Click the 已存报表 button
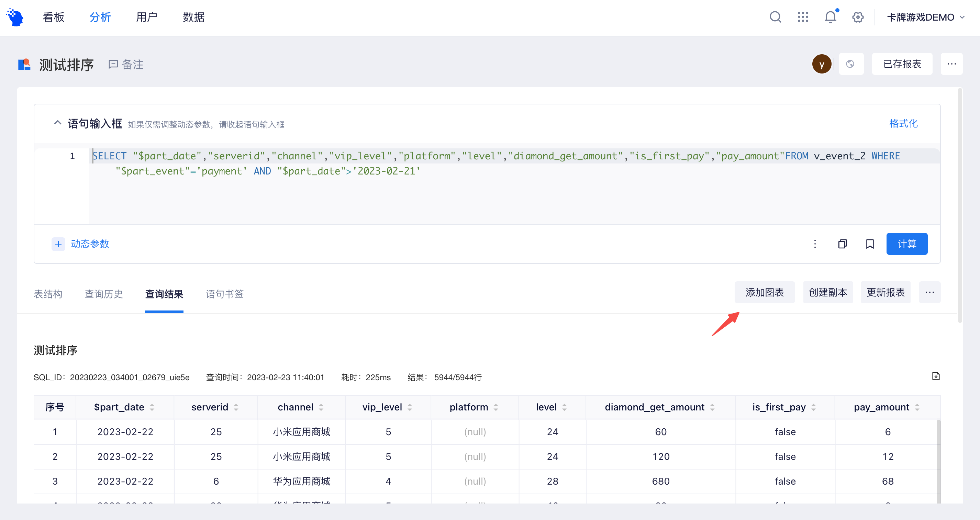 click(x=902, y=64)
